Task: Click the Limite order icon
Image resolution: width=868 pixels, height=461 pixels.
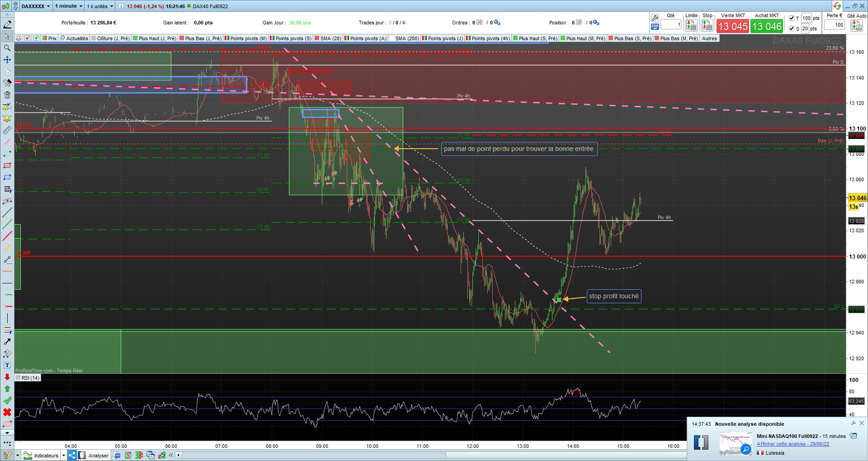Action: 691,26
